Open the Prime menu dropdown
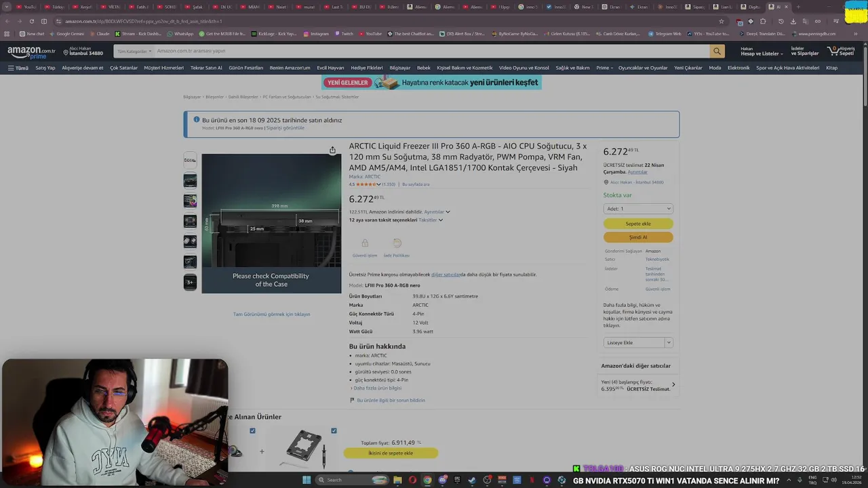This screenshot has height=488, width=868. 604,68
